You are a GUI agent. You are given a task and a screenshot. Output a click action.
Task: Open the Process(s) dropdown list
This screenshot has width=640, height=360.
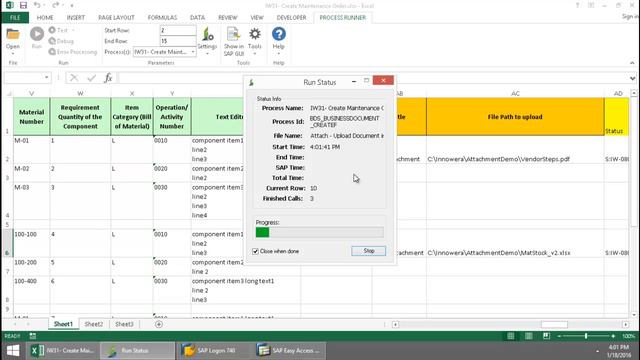pos(193,52)
